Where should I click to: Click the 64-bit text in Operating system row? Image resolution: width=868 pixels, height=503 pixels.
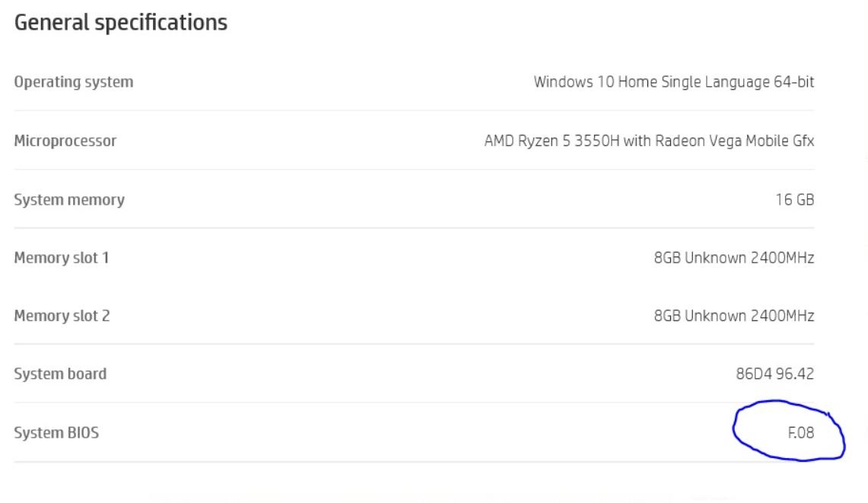tap(794, 82)
